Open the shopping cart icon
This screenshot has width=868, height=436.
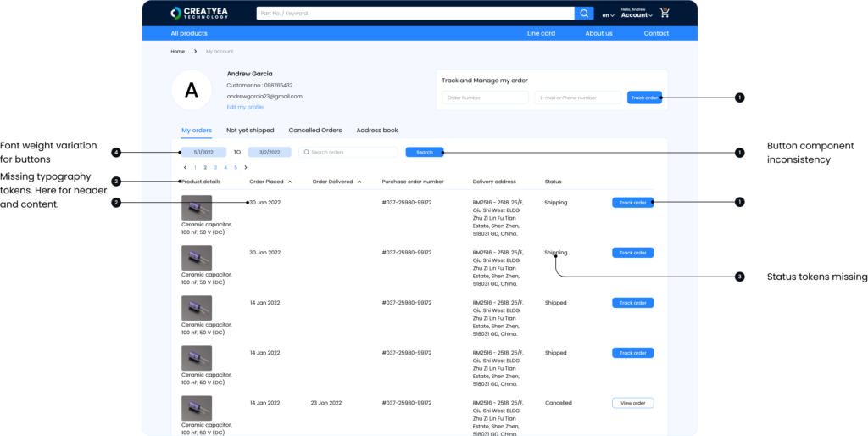(x=665, y=13)
